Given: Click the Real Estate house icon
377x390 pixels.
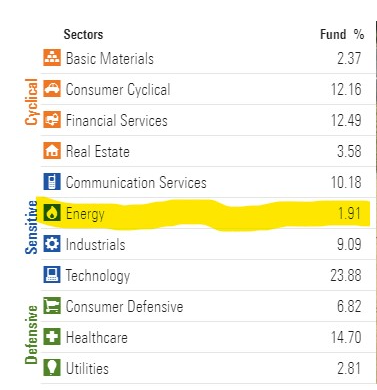Looking at the screenshot, I should coord(52,150).
